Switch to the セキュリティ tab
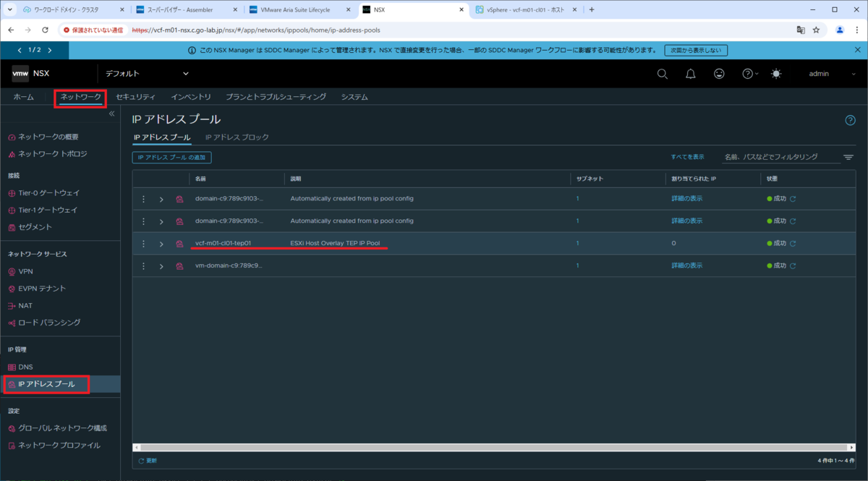The height and width of the screenshot is (481, 868). 135,97
